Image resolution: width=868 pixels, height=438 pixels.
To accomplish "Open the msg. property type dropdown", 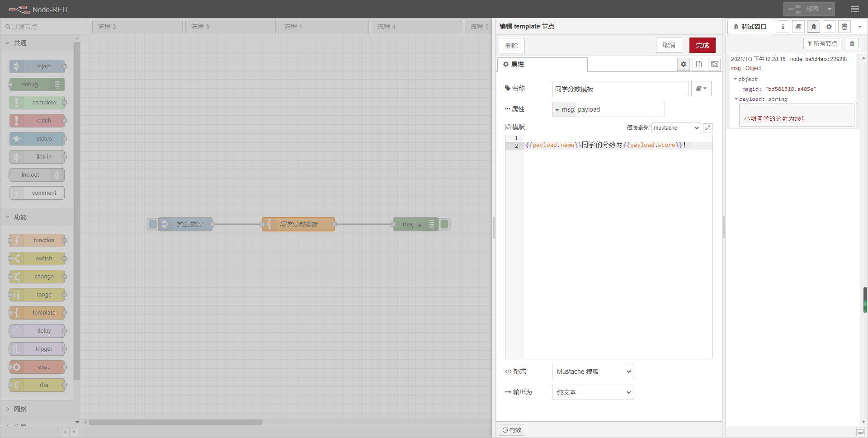I will (564, 109).
